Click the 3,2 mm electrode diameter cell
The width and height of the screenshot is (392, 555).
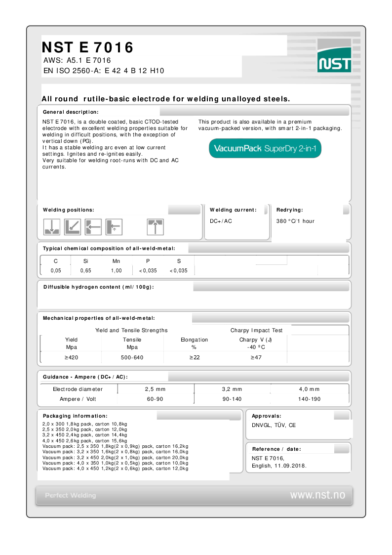(x=232, y=389)
